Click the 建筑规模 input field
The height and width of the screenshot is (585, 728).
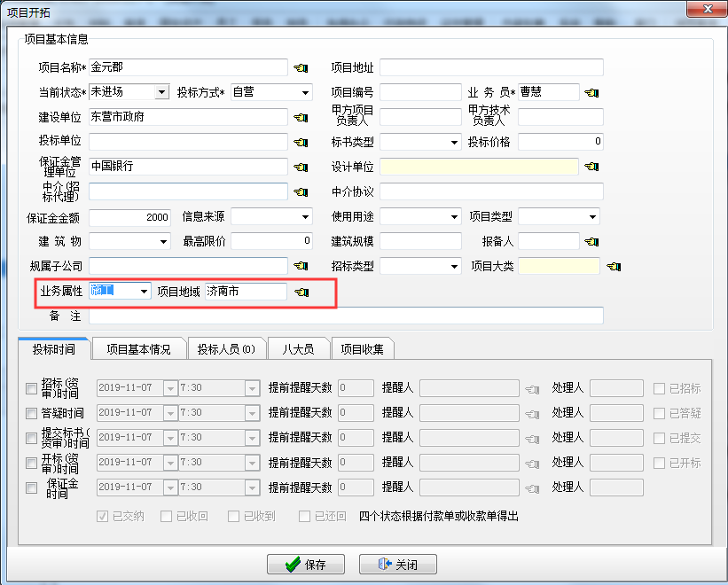[420, 241]
